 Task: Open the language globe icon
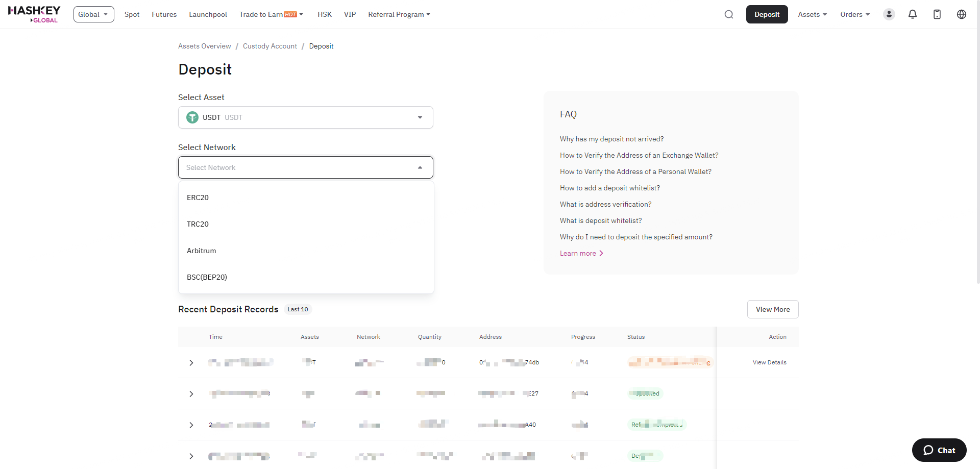[961, 14]
